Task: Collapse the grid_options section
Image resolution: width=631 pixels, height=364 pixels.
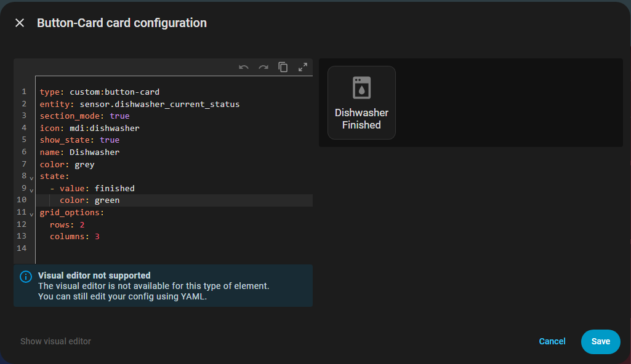Action: tap(31, 214)
